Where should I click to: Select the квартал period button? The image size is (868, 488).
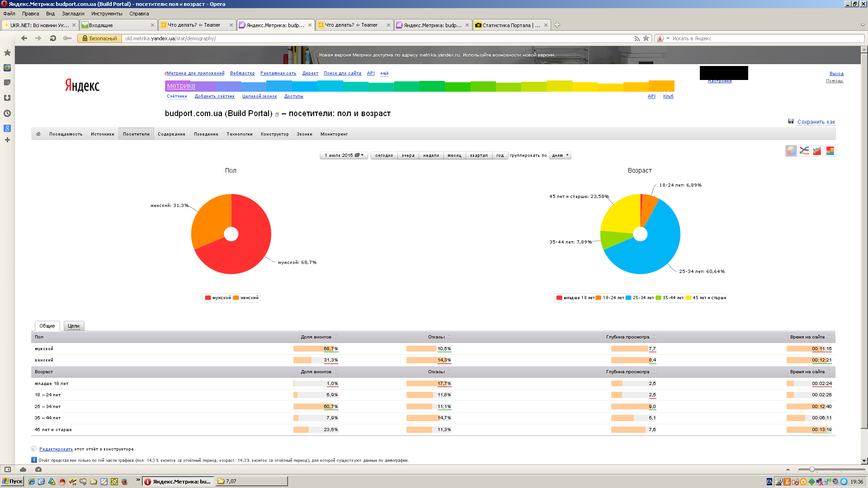[x=479, y=155]
